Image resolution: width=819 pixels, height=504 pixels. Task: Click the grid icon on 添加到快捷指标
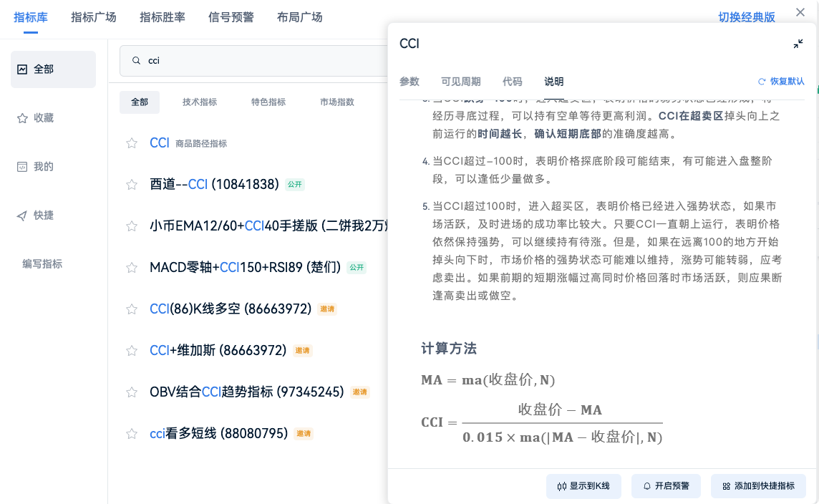click(727, 486)
